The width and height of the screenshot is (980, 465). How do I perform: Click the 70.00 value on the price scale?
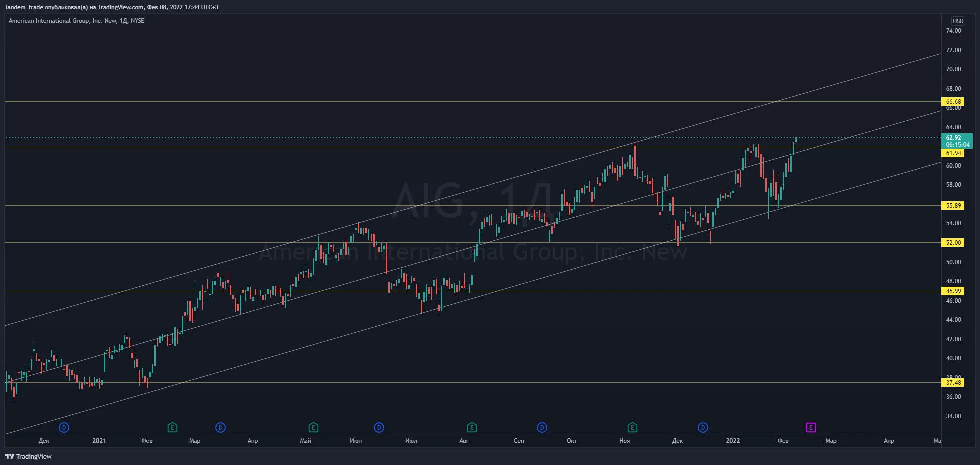click(953, 69)
